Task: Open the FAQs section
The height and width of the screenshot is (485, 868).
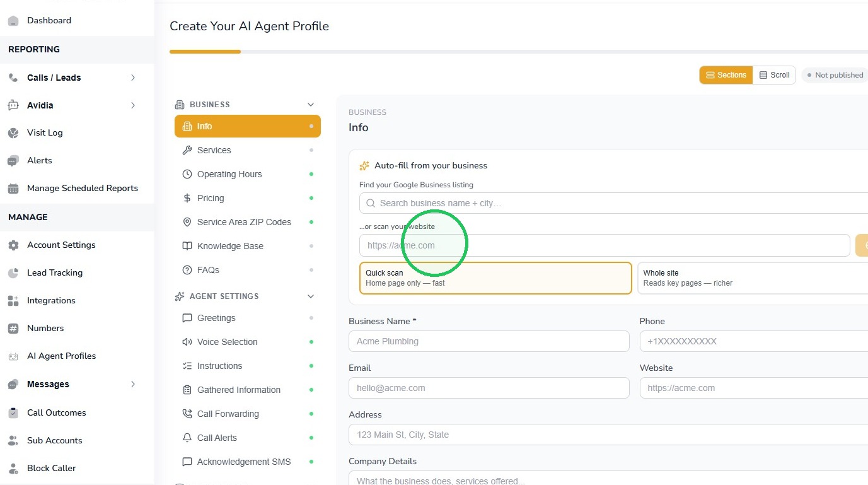Action: [x=248, y=270]
